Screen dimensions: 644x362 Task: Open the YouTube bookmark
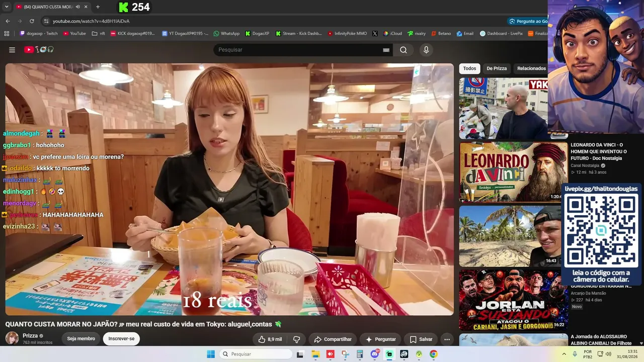point(74,34)
